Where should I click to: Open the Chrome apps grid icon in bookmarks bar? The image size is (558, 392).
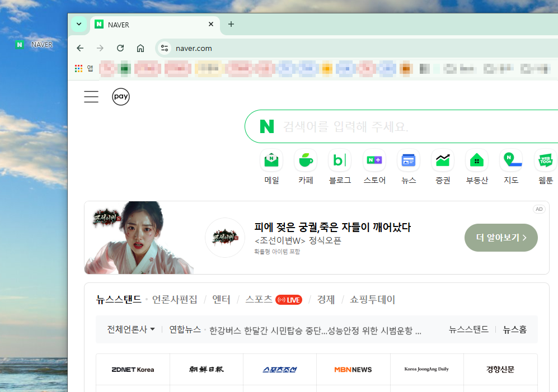pyautogui.click(x=79, y=68)
